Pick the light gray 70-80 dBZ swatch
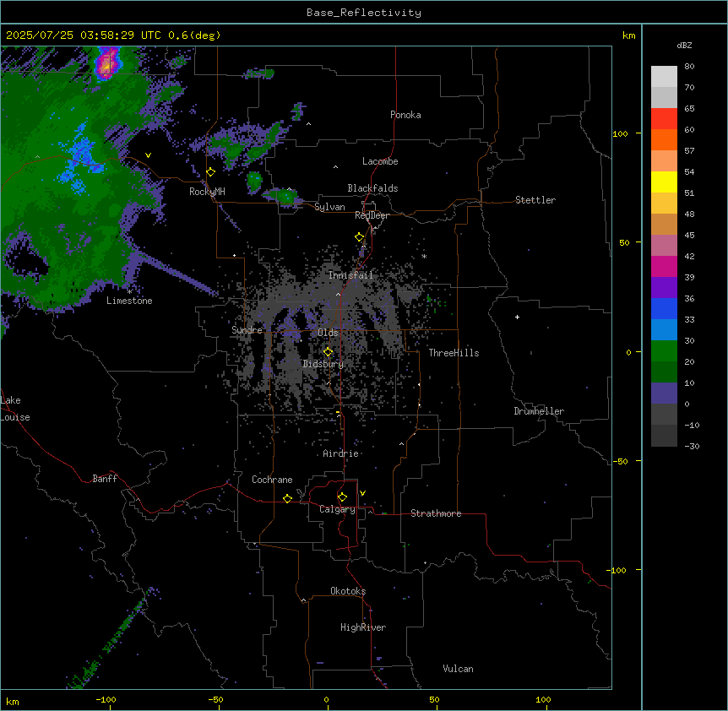 tap(664, 77)
